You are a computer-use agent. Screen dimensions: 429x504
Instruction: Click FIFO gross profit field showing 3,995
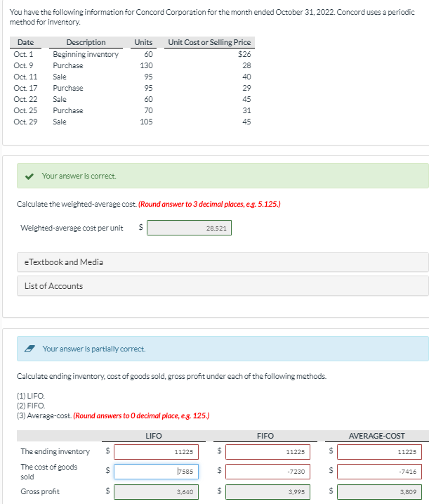coord(268,492)
